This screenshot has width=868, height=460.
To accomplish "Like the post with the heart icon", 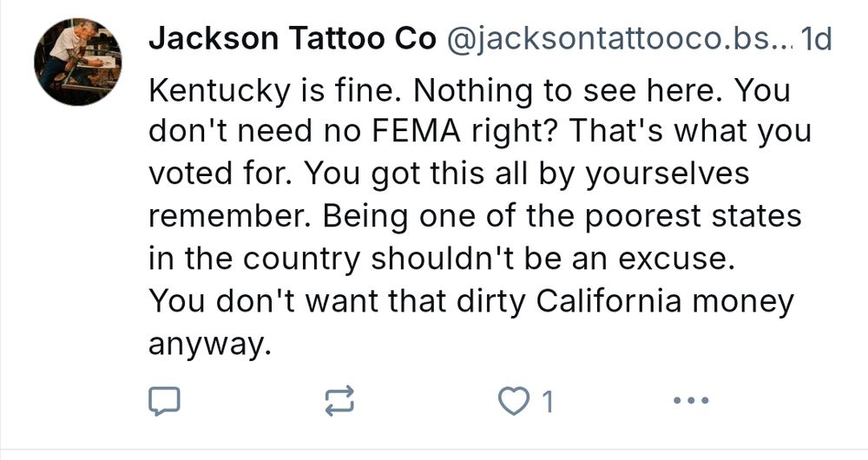I will coord(514,400).
